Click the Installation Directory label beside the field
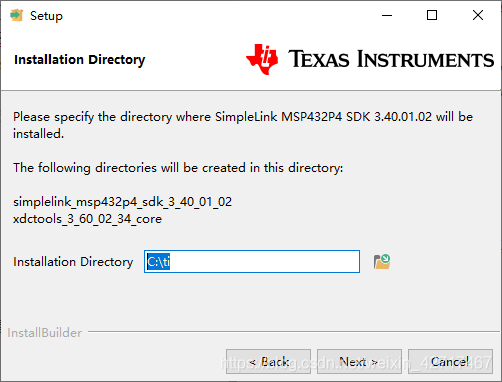The height and width of the screenshot is (382, 502). point(73,262)
